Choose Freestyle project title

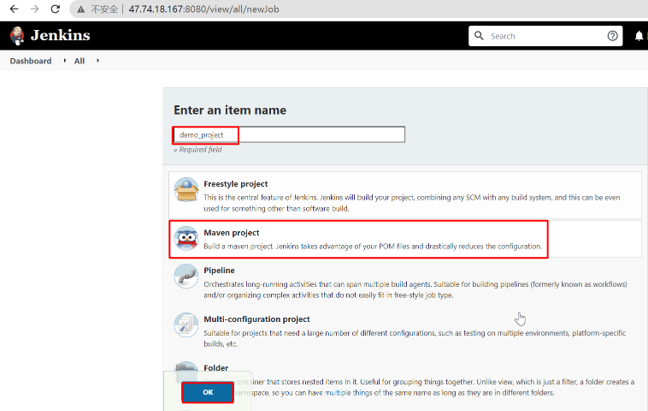pyautogui.click(x=236, y=184)
